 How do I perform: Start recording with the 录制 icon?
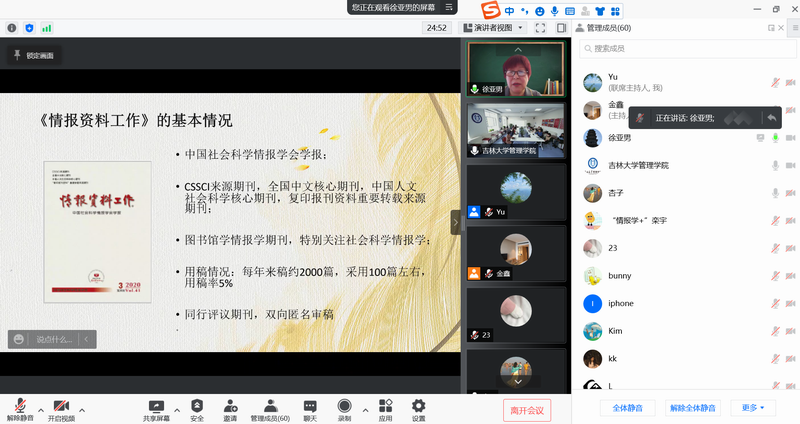344,408
